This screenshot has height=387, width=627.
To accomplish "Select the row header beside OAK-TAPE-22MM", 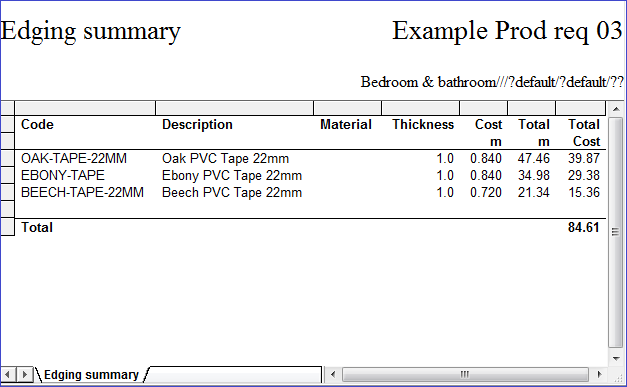I will [x=7, y=158].
